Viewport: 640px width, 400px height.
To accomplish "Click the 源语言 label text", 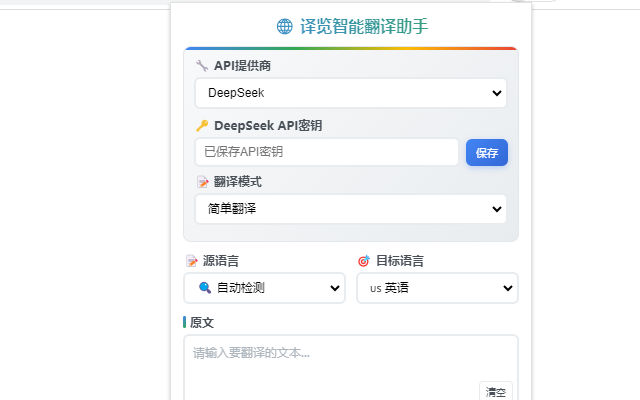I will click(x=221, y=261).
